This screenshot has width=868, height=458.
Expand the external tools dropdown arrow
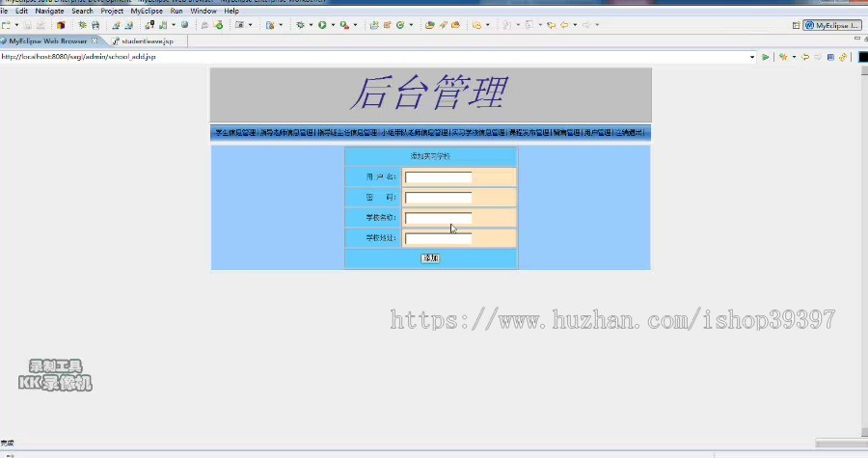(355, 25)
